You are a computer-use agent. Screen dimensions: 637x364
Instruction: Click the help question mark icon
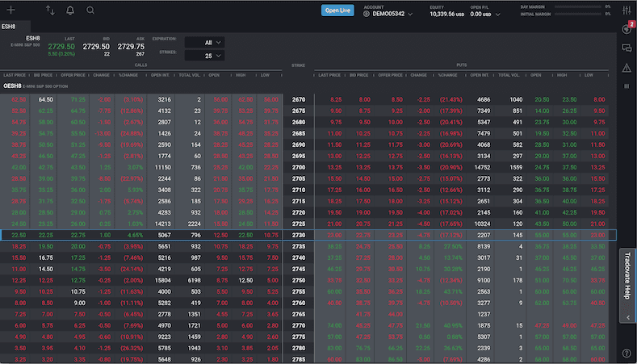coord(627,354)
